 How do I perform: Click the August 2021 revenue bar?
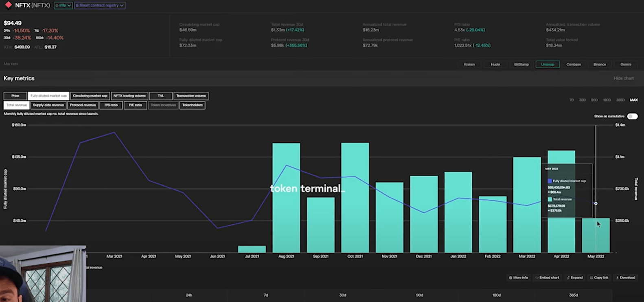(286, 198)
